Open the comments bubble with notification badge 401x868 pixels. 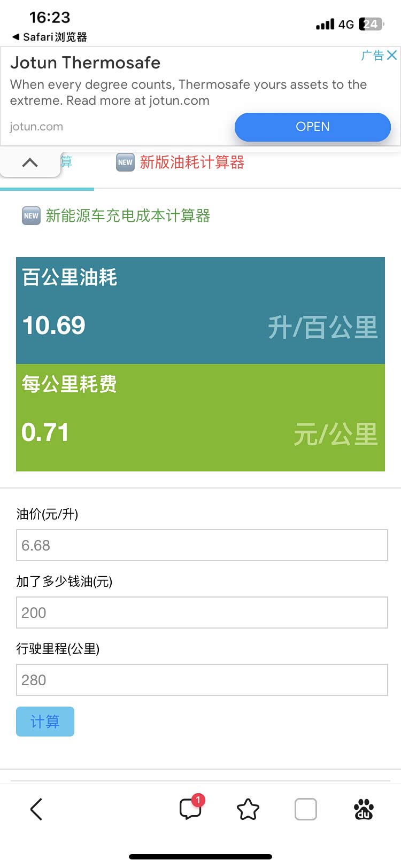(191, 809)
